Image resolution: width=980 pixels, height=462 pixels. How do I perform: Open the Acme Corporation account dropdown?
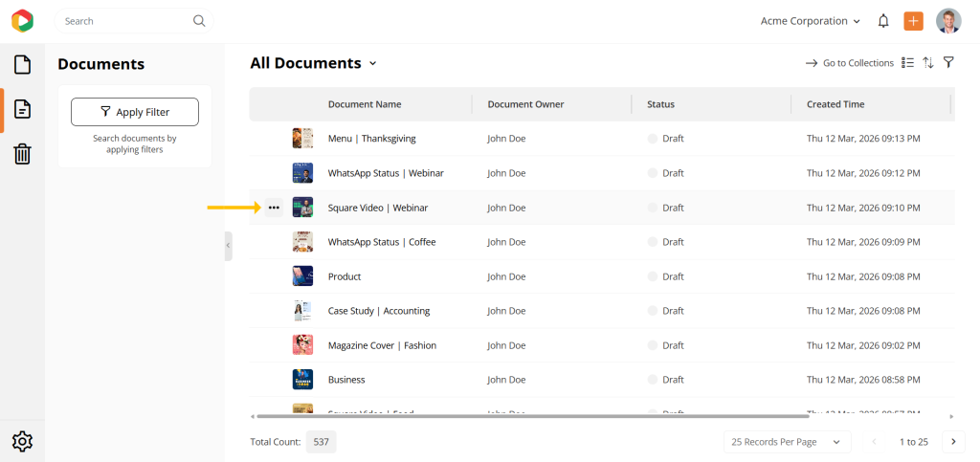[810, 21]
